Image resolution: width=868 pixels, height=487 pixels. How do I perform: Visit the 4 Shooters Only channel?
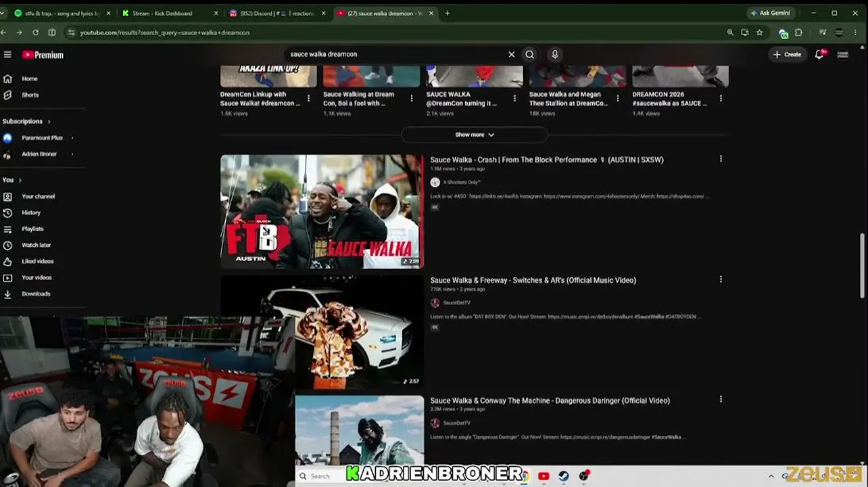click(x=462, y=183)
